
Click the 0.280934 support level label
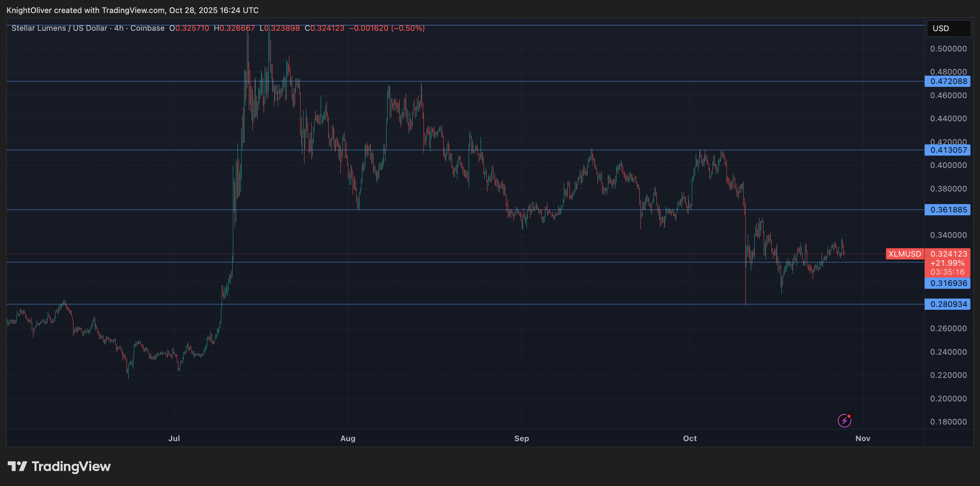coord(948,304)
